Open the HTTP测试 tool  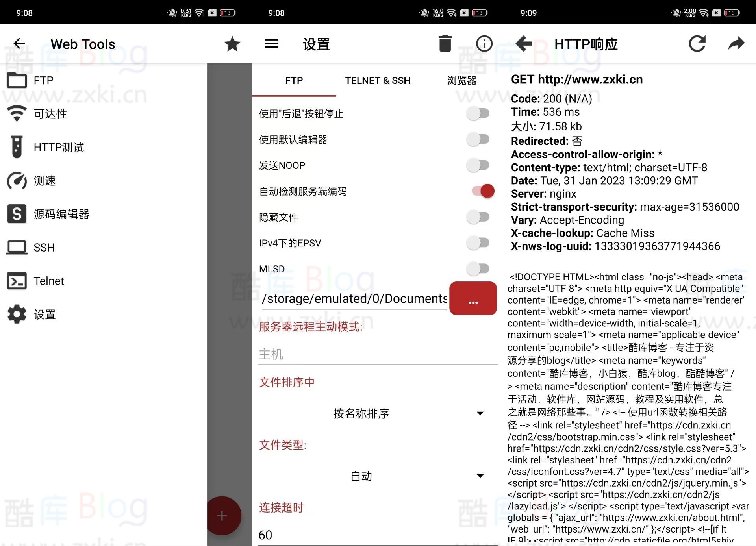(59, 148)
